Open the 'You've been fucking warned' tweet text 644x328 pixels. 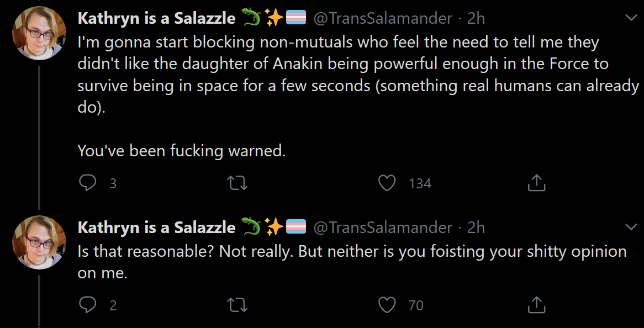pyautogui.click(x=181, y=151)
